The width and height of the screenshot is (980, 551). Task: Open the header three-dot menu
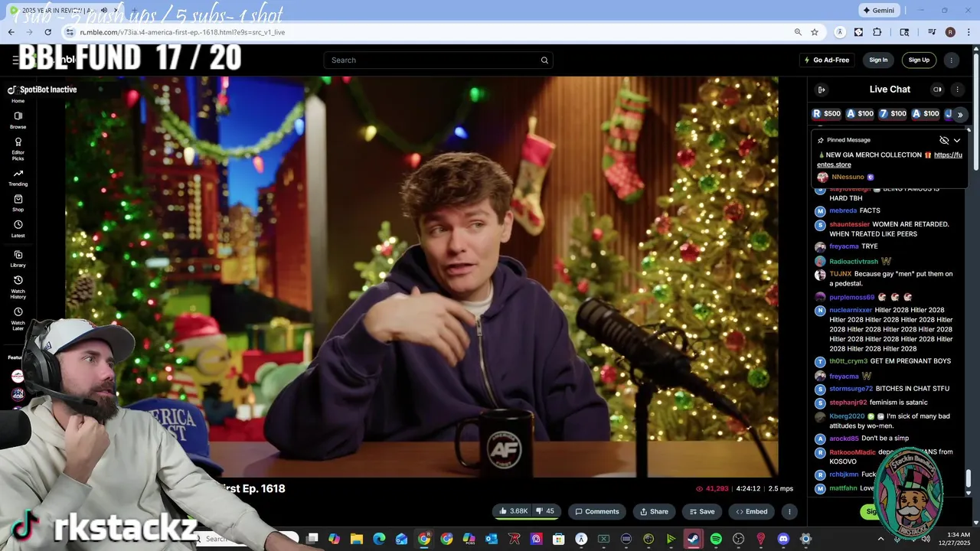tap(952, 60)
